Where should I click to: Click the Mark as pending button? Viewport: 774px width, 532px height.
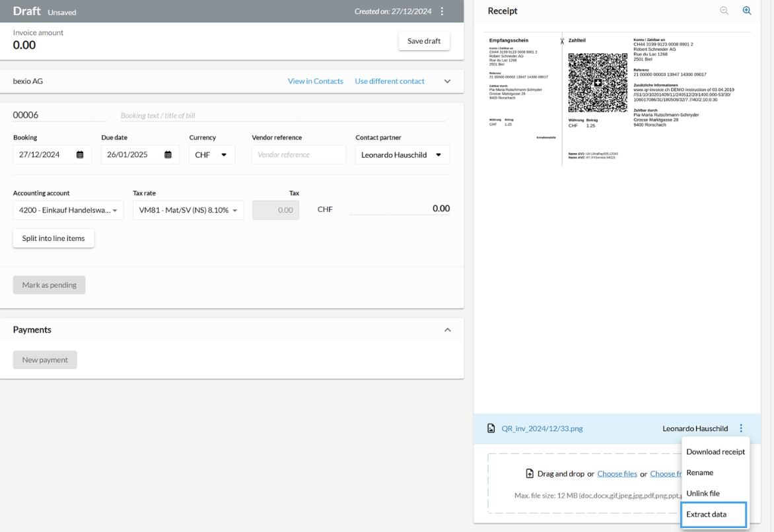50,285
